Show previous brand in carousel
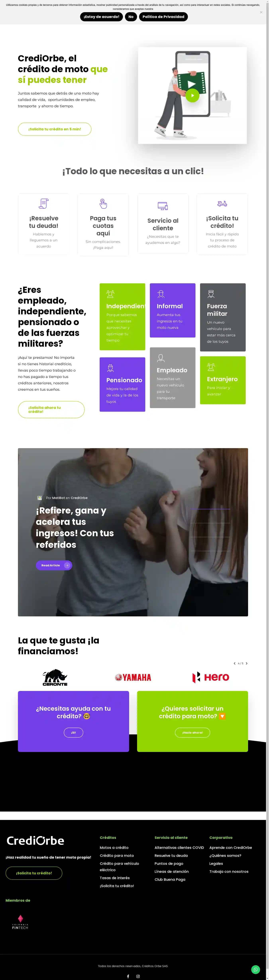This screenshot has width=269, height=980. (234, 663)
